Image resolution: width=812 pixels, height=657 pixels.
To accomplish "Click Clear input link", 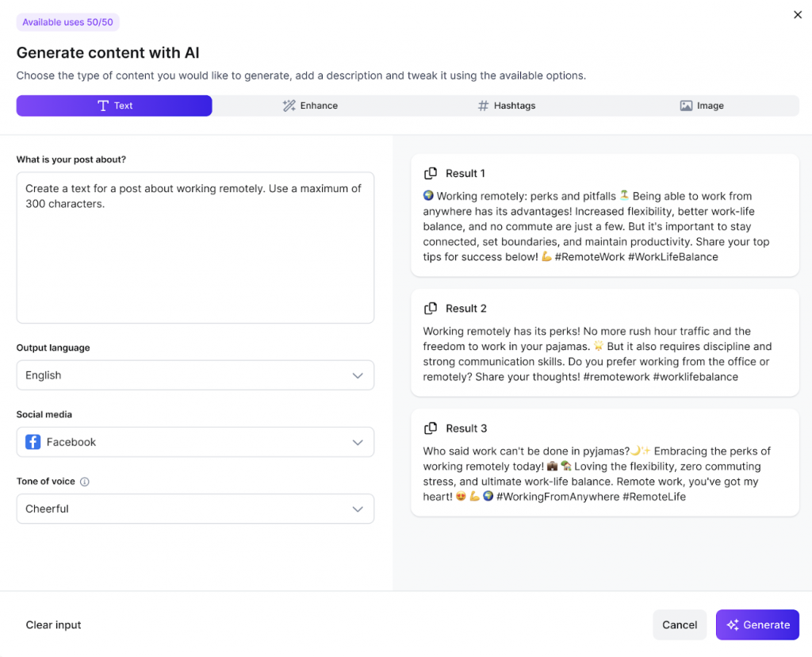I will click(x=54, y=625).
